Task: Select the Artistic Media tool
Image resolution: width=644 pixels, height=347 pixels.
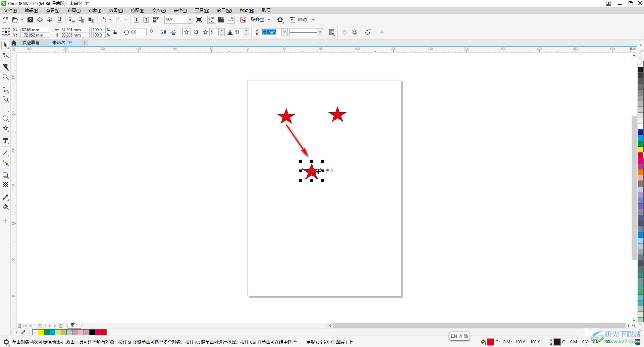Action: [x=5, y=99]
